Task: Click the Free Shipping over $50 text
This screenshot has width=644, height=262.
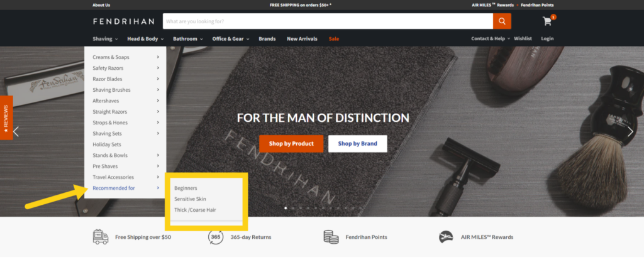Action: (143, 237)
